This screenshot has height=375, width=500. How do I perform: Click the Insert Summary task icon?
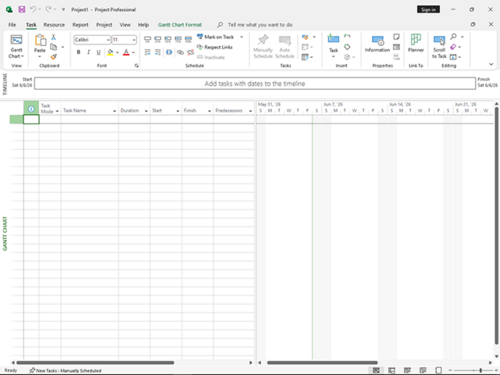[x=347, y=36]
